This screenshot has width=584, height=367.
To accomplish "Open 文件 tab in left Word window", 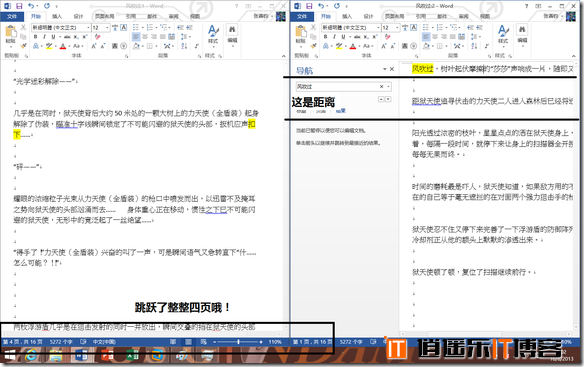I will (12, 16).
